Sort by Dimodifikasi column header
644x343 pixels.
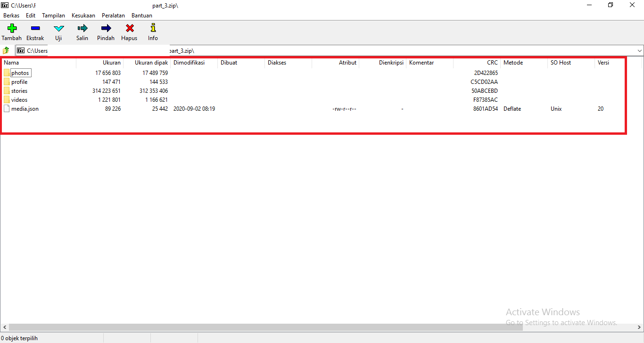tap(194, 63)
